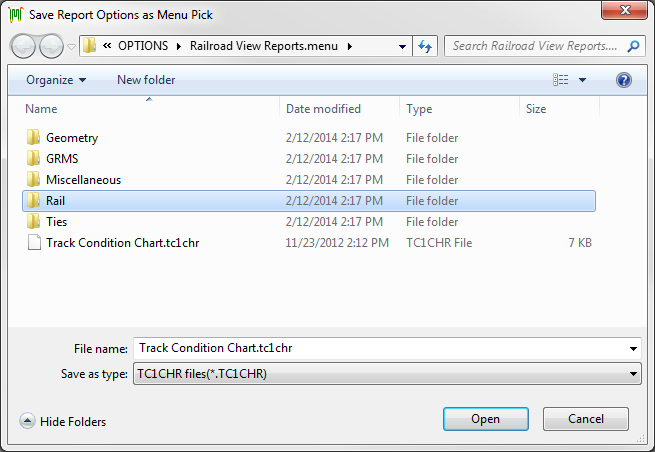Select the Miscellaneous folder row
655x452 pixels.
tap(84, 180)
